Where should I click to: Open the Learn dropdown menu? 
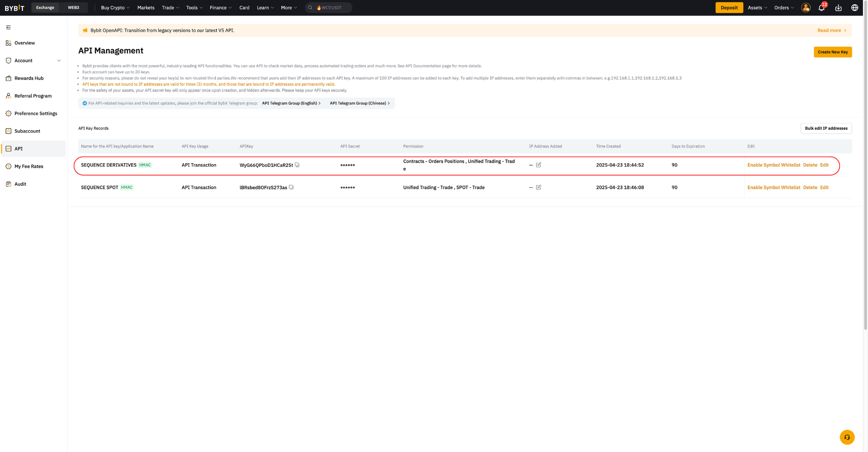tap(265, 8)
